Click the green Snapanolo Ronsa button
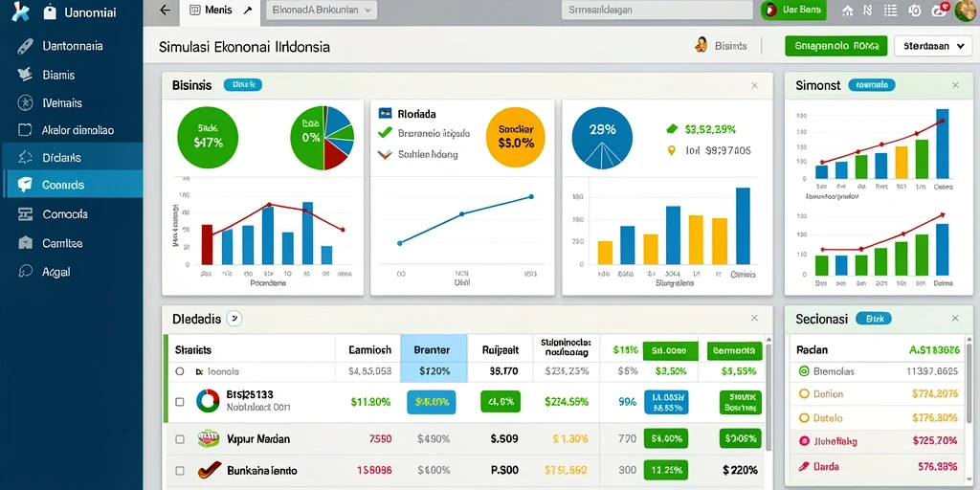Viewport: 980px width, 490px height. [835, 46]
